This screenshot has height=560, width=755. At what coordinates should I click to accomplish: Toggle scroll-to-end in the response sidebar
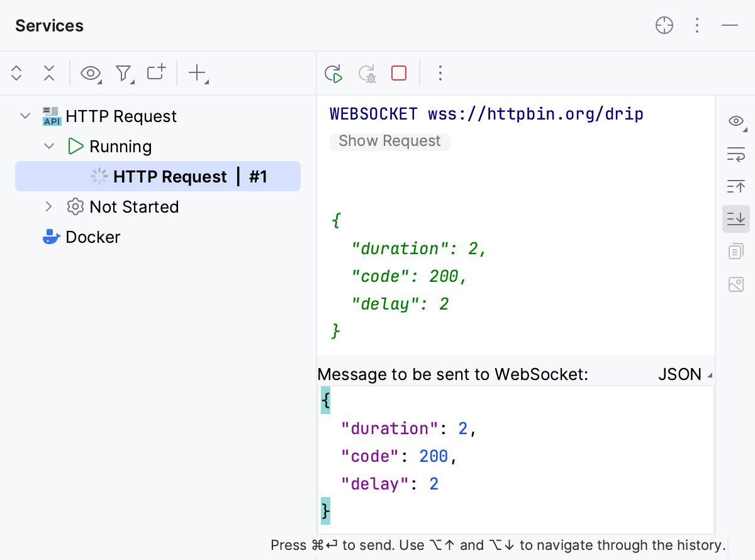[x=736, y=219]
